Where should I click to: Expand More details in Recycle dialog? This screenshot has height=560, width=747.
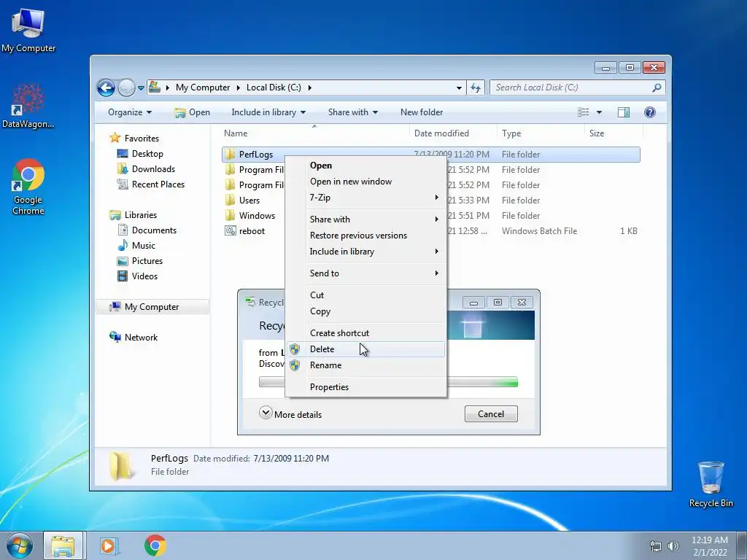(290, 414)
